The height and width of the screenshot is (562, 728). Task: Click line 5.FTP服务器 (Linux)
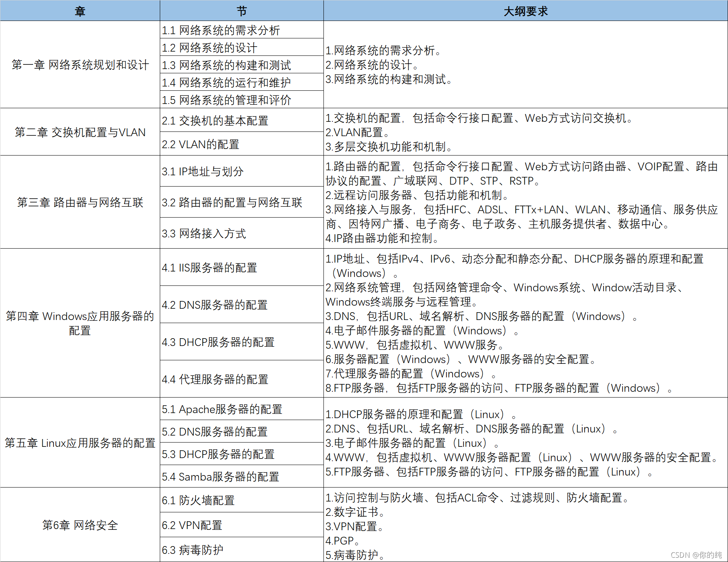pos(489,472)
